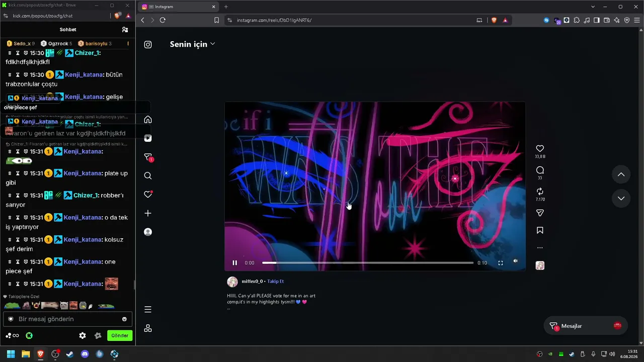Switch to the Instagram browser tab
Screen dimensions: 644x362
click(178, 7)
